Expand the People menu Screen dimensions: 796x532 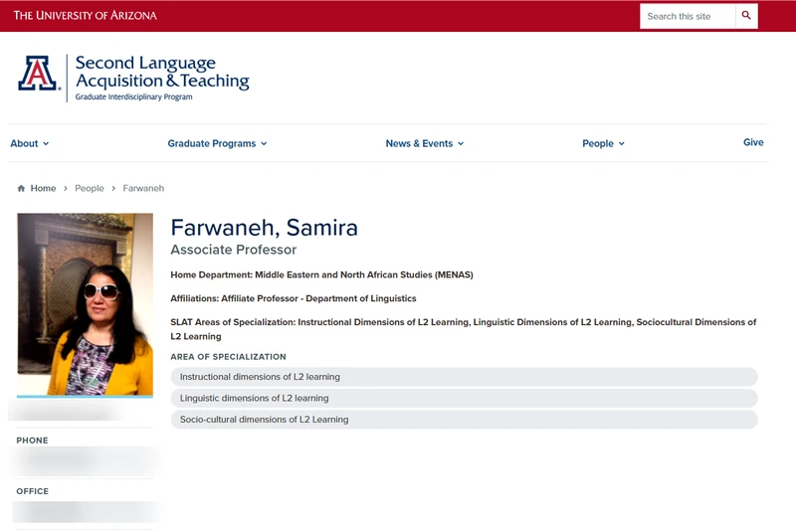tap(603, 143)
